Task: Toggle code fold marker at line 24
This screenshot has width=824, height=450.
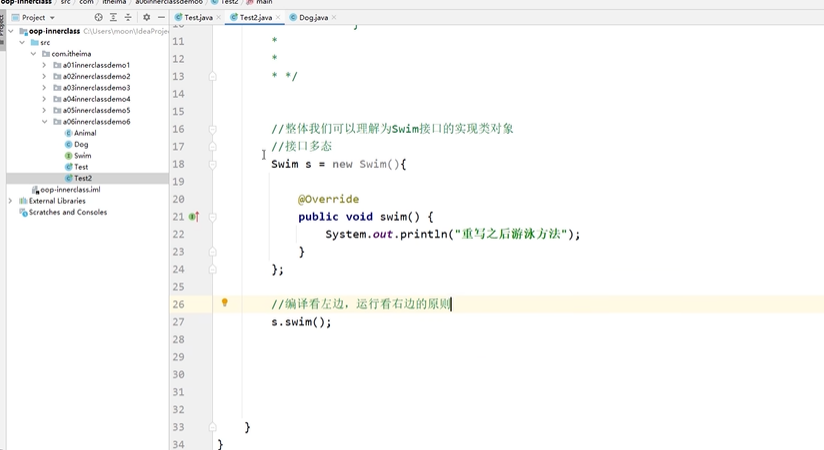Action: 212,269
